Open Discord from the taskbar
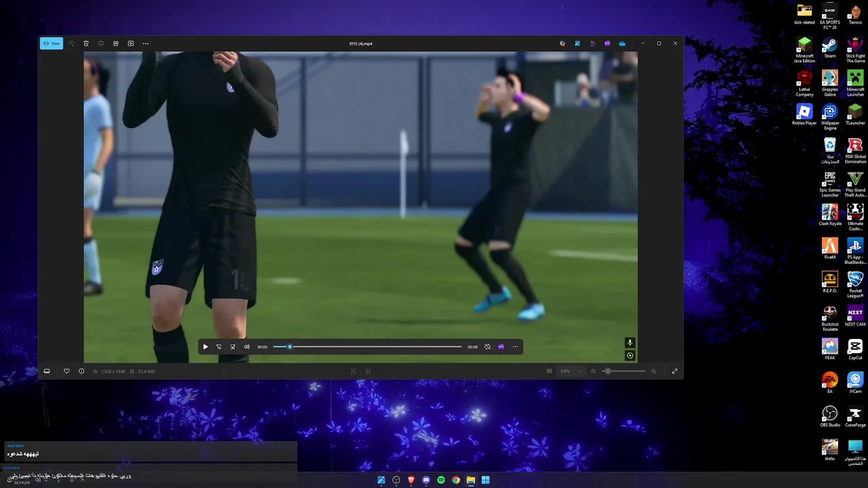 (426, 480)
